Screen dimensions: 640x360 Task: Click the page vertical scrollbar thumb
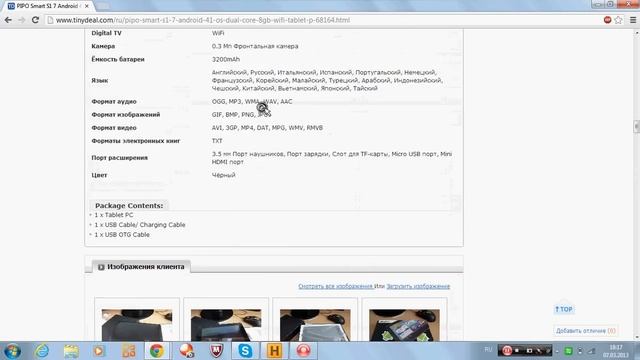[x=636, y=127]
